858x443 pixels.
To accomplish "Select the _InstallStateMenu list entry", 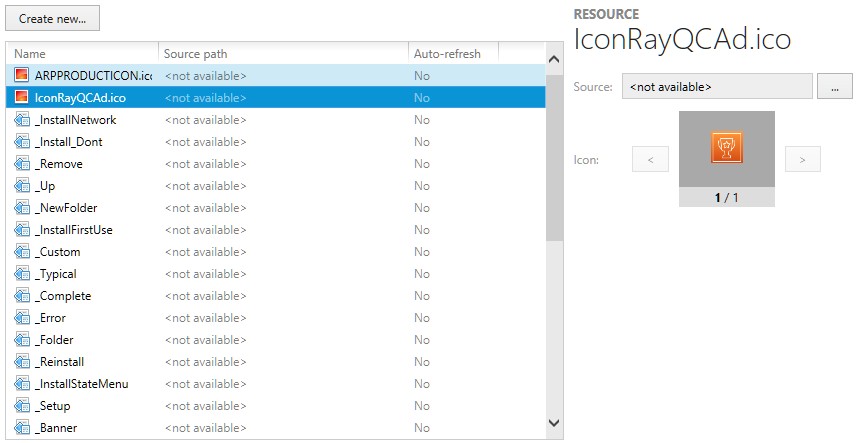I will click(82, 384).
